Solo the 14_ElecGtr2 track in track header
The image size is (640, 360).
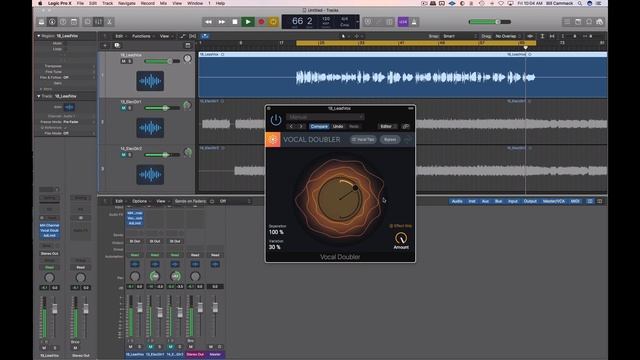(130, 155)
